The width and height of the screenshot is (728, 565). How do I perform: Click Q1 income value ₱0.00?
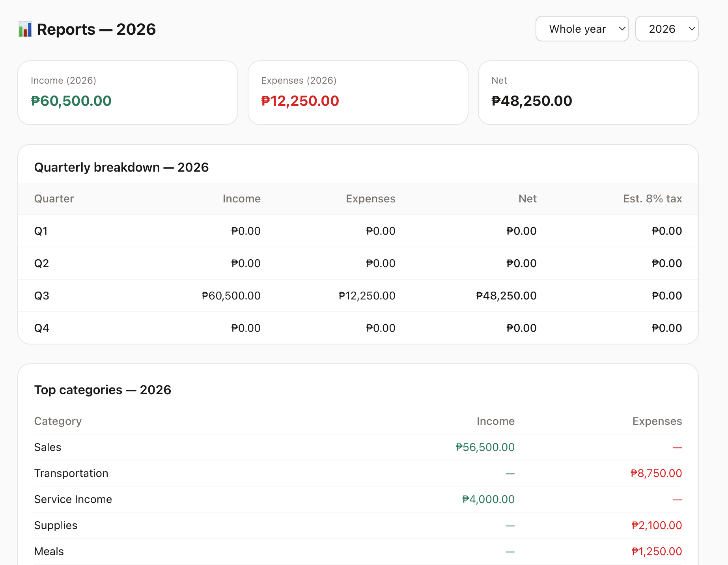(x=246, y=231)
